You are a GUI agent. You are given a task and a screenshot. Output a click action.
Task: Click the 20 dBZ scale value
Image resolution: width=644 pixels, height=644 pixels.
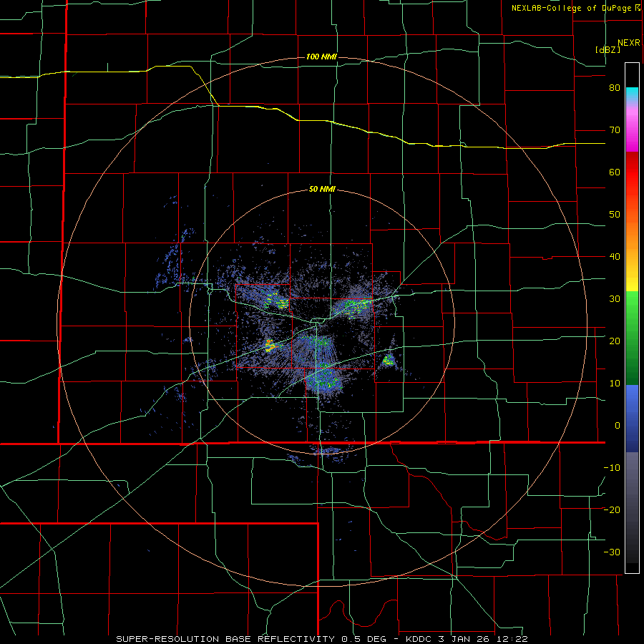coord(615,341)
